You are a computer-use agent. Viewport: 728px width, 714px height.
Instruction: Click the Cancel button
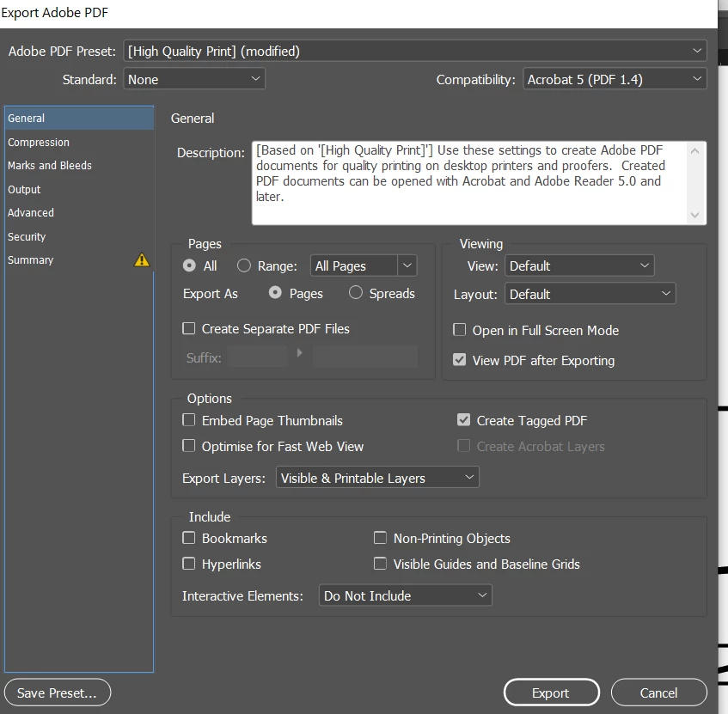pos(659,693)
